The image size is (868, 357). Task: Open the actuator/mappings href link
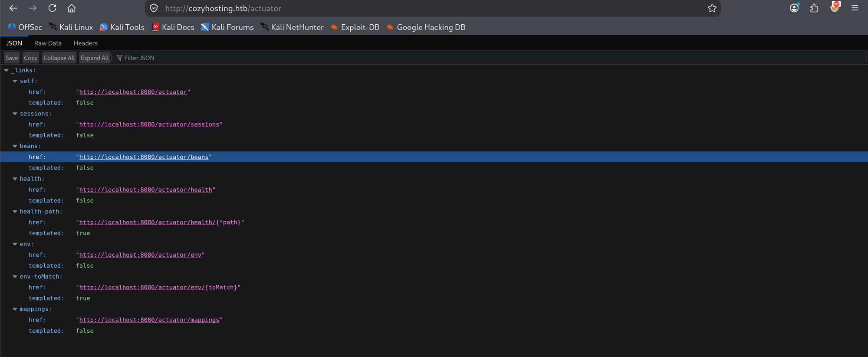click(149, 320)
